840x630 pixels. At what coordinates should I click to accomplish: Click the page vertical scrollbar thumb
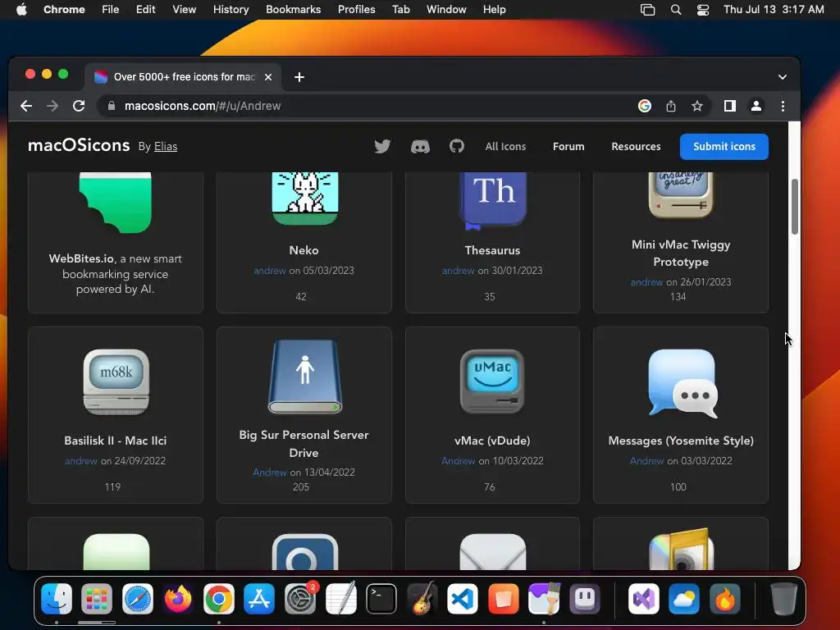point(794,206)
